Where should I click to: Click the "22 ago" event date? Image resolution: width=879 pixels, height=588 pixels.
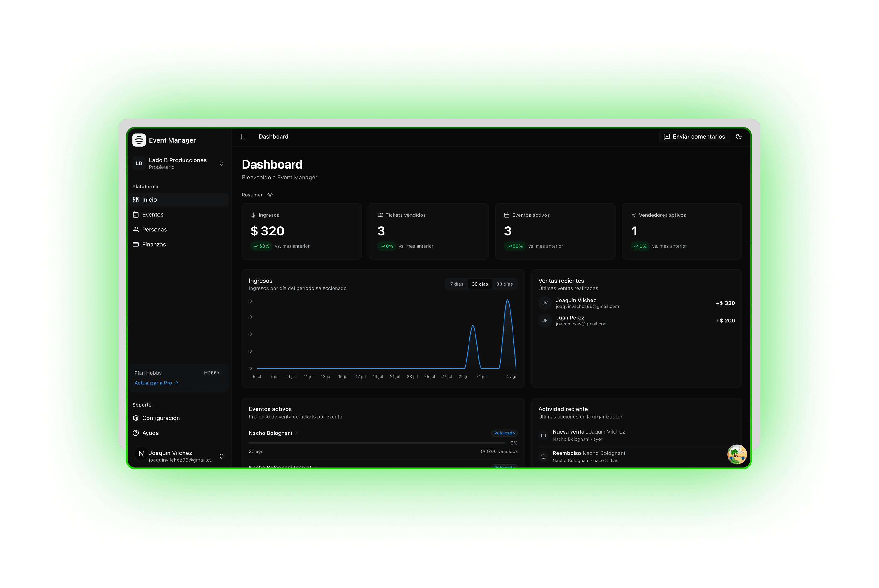[x=256, y=451]
